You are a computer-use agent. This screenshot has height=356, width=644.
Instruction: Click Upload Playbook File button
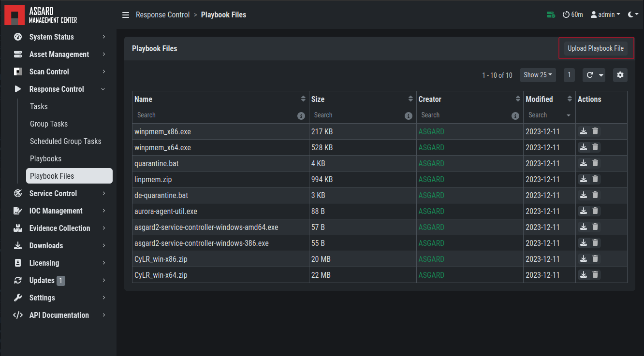click(x=596, y=48)
